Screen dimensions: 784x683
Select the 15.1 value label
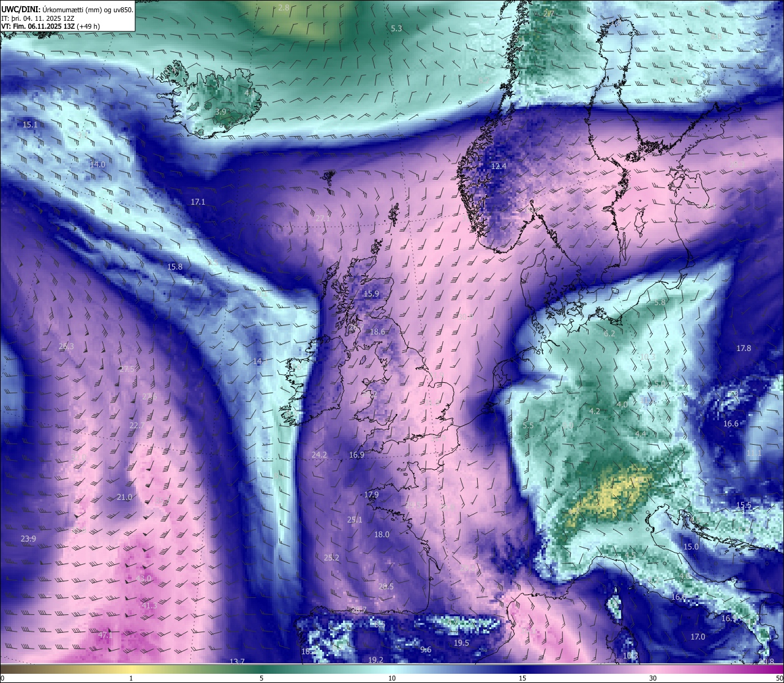pos(30,124)
